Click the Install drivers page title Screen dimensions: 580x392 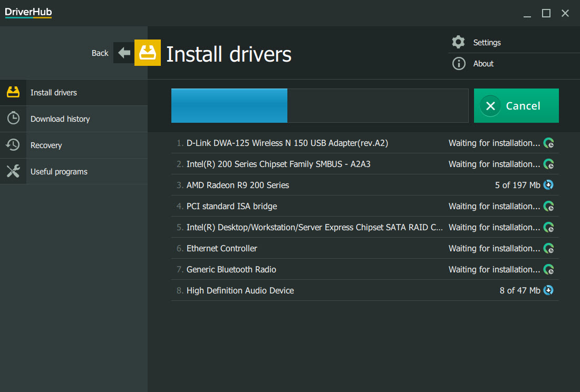tap(229, 54)
